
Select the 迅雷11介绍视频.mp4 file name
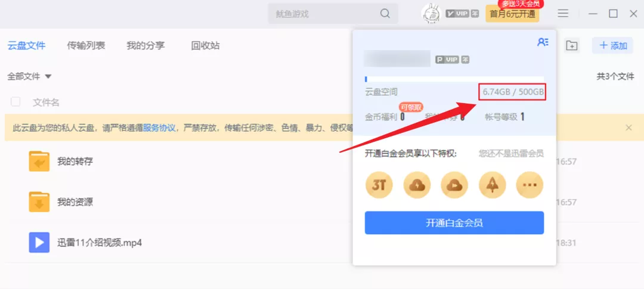[100, 242]
